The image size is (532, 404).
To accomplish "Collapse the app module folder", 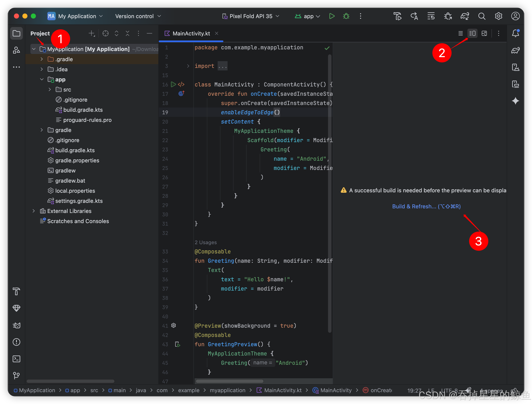I will pyautogui.click(x=42, y=79).
